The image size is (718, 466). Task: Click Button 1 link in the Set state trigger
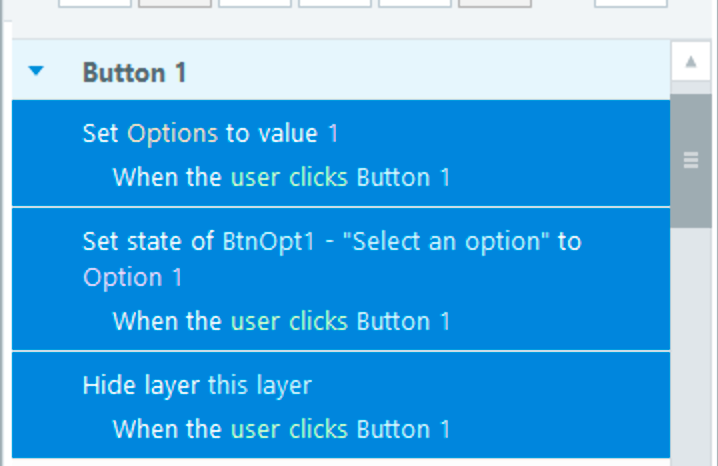point(403,322)
